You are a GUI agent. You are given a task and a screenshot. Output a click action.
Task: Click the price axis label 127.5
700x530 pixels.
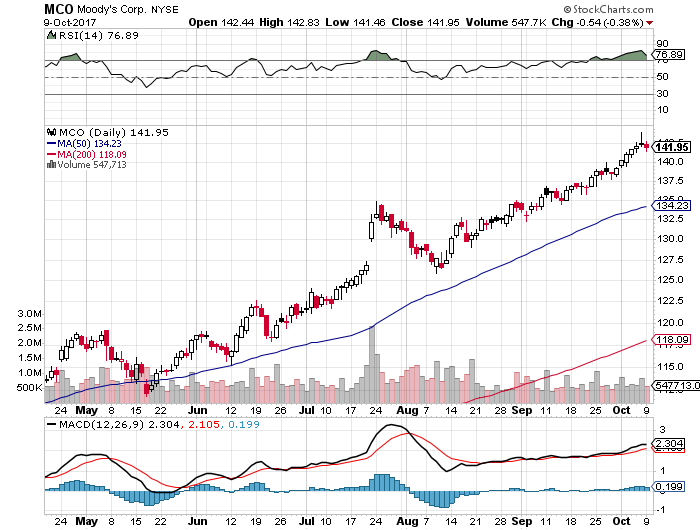(670, 260)
